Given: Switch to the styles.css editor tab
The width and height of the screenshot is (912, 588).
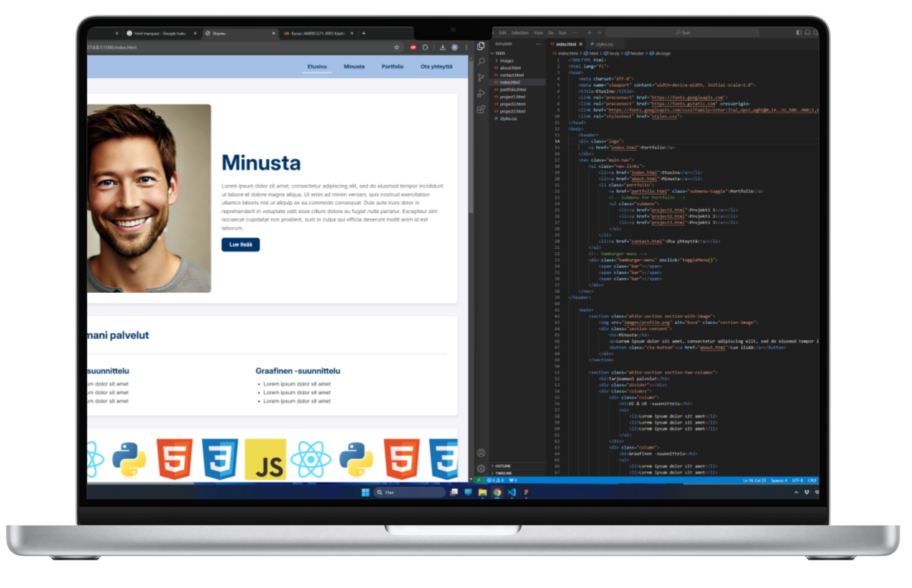Looking at the screenshot, I should [x=604, y=44].
